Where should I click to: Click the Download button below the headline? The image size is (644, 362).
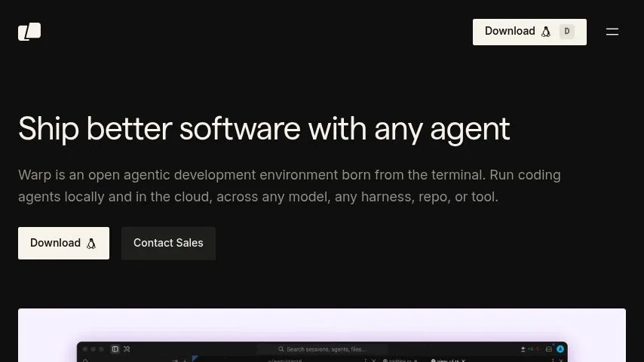click(63, 244)
